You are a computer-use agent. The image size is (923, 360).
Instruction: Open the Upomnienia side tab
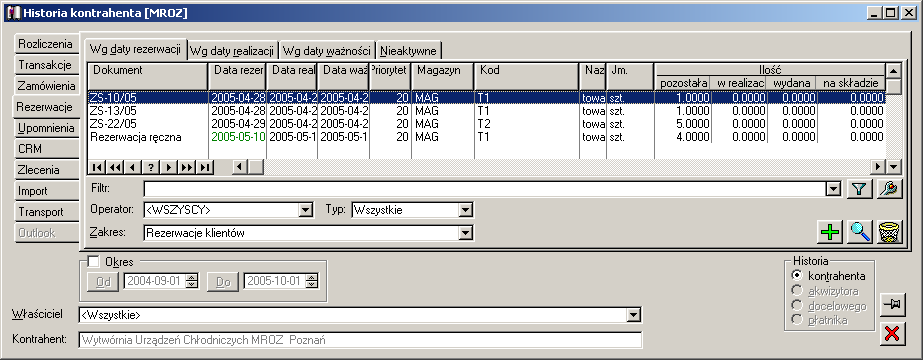coord(46,128)
